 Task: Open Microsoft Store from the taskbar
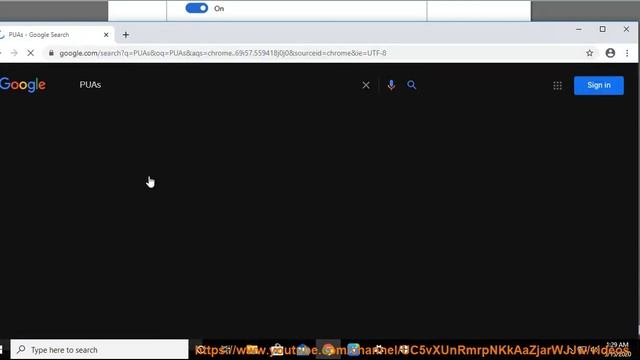coord(277,350)
